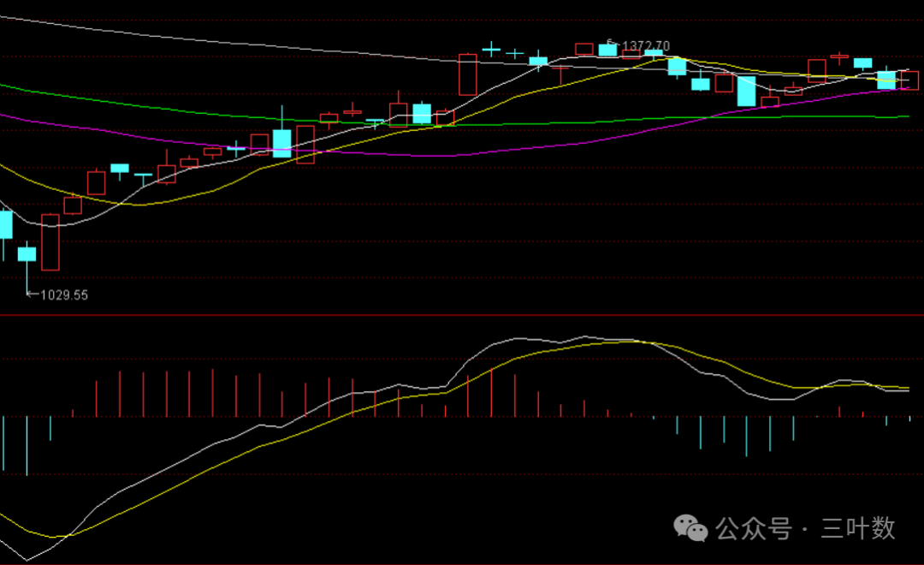Click the lowest cyan MACD histogram bar at the left
The image size is (924, 565).
(27, 446)
